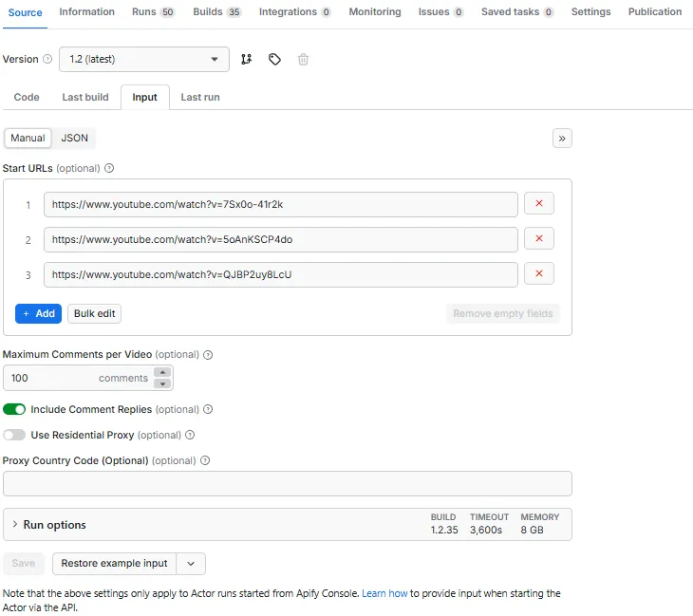Viewport: 693px width, 616px height.
Task: Click the delete version trash icon
Action: pos(303,59)
